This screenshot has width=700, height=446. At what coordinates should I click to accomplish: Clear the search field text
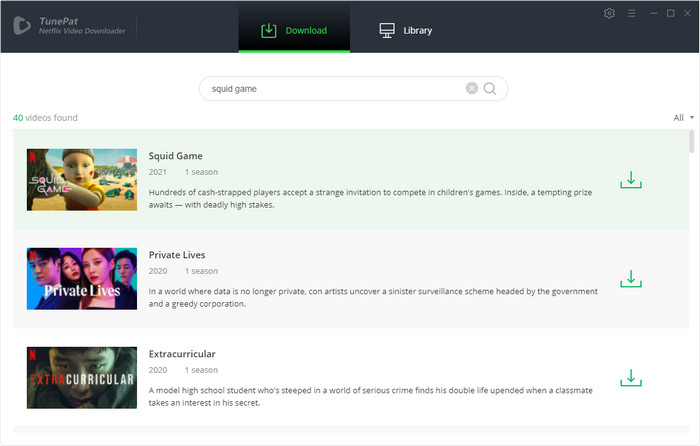coord(472,88)
